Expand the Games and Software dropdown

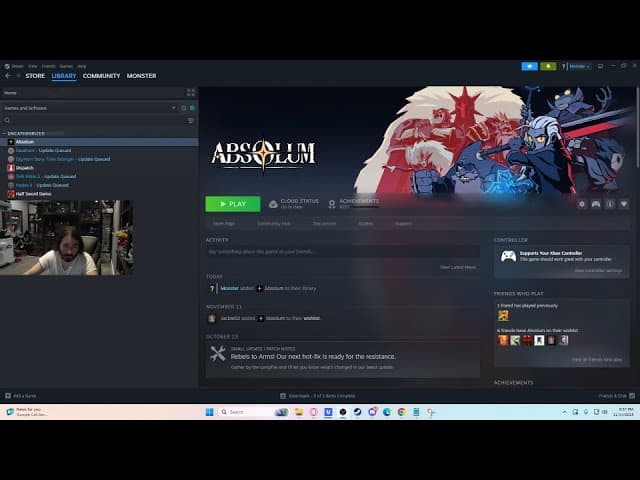pos(173,107)
